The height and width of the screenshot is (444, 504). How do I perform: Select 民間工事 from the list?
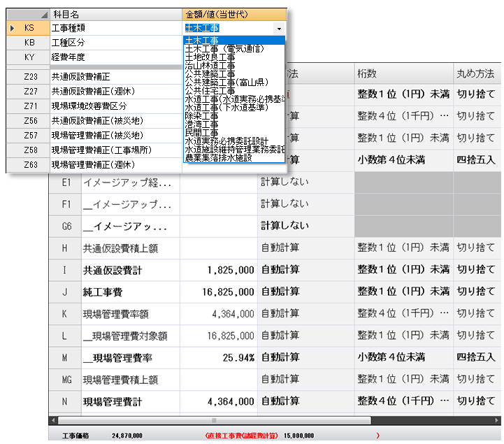pyautogui.click(x=201, y=133)
